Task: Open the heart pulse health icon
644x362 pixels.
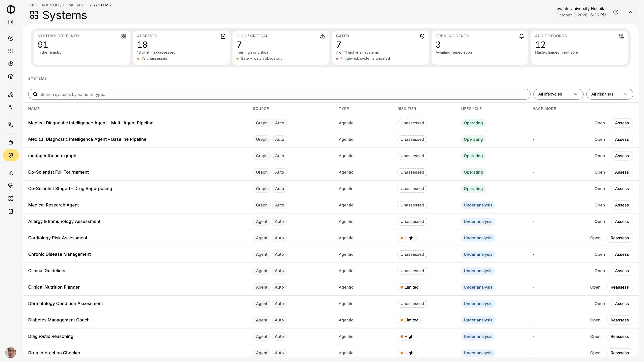Action: 11,186
